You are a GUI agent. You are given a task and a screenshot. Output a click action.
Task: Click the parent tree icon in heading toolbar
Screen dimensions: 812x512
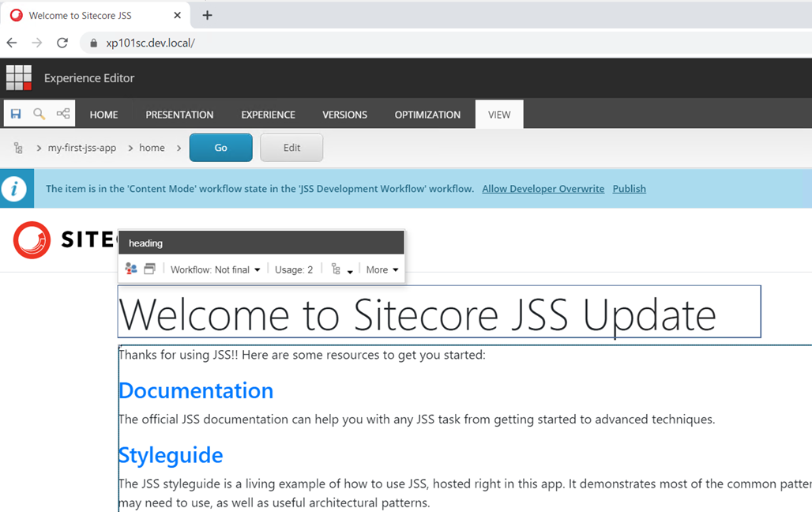click(336, 269)
